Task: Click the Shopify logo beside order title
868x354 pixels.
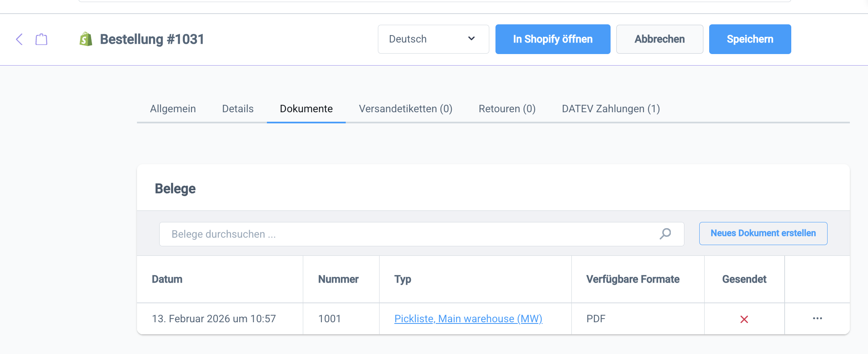Action: [x=86, y=39]
